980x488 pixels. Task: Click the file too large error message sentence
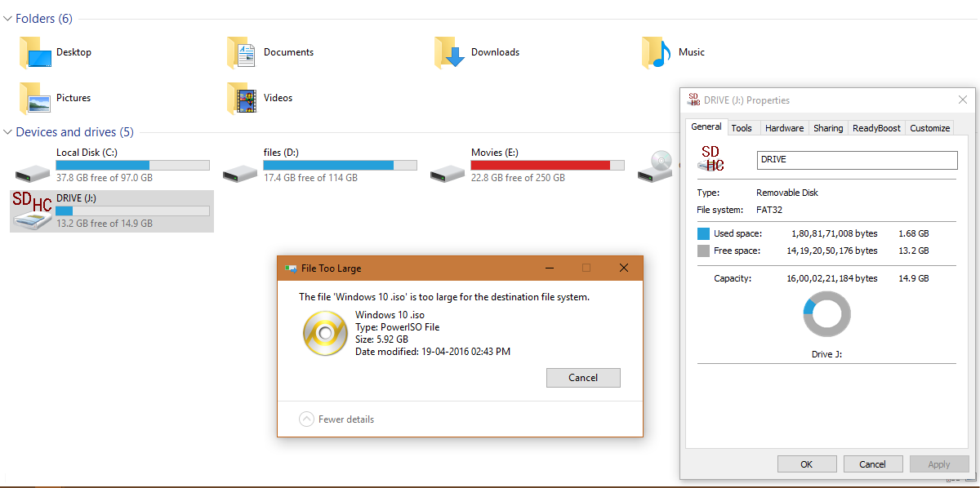(x=444, y=297)
